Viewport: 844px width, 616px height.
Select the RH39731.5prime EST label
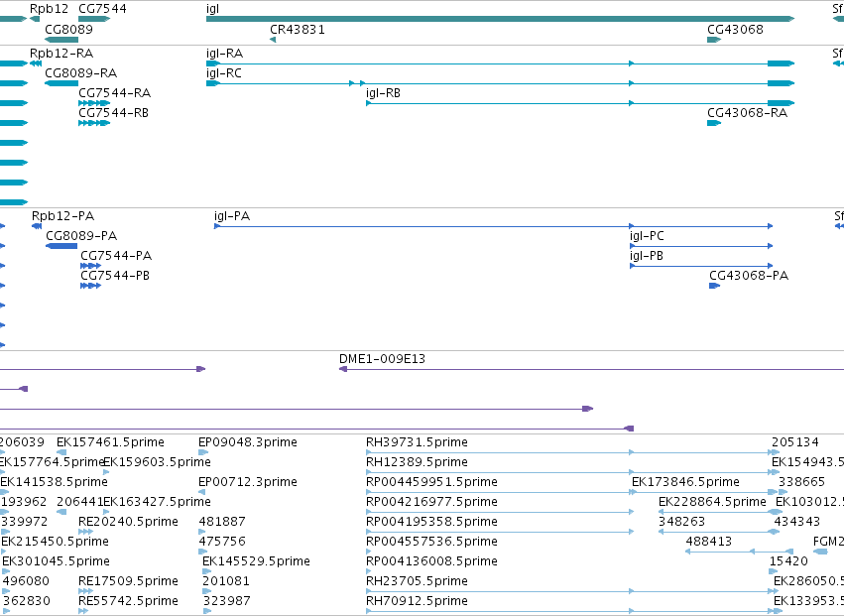pyautogui.click(x=417, y=442)
